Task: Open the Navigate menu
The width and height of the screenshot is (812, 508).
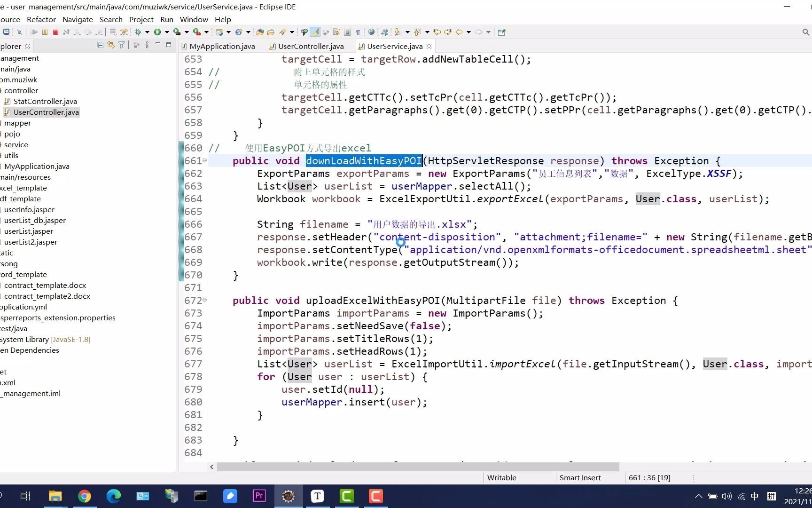Action: [78, 19]
